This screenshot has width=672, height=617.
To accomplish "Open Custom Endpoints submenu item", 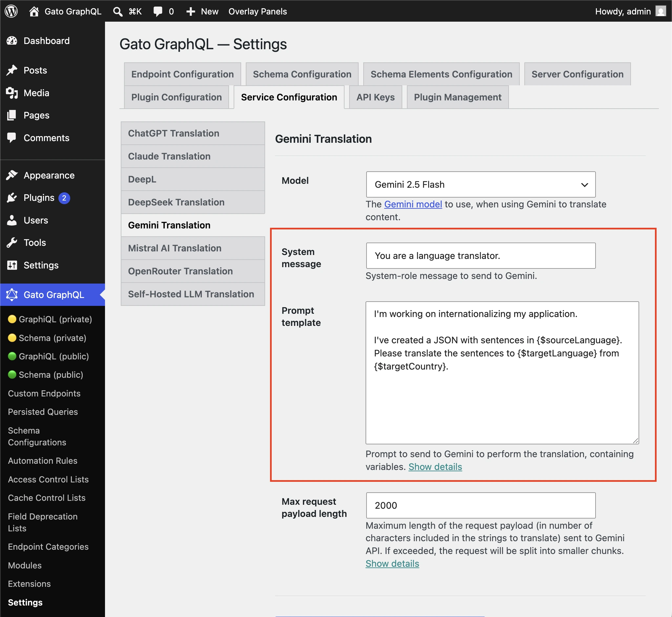I will (x=44, y=393).
